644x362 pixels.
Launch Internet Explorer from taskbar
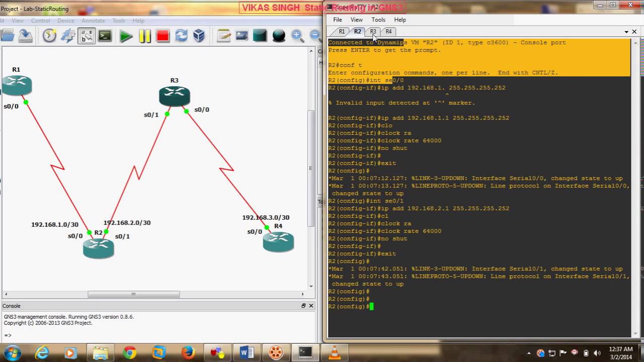point(42,353)
